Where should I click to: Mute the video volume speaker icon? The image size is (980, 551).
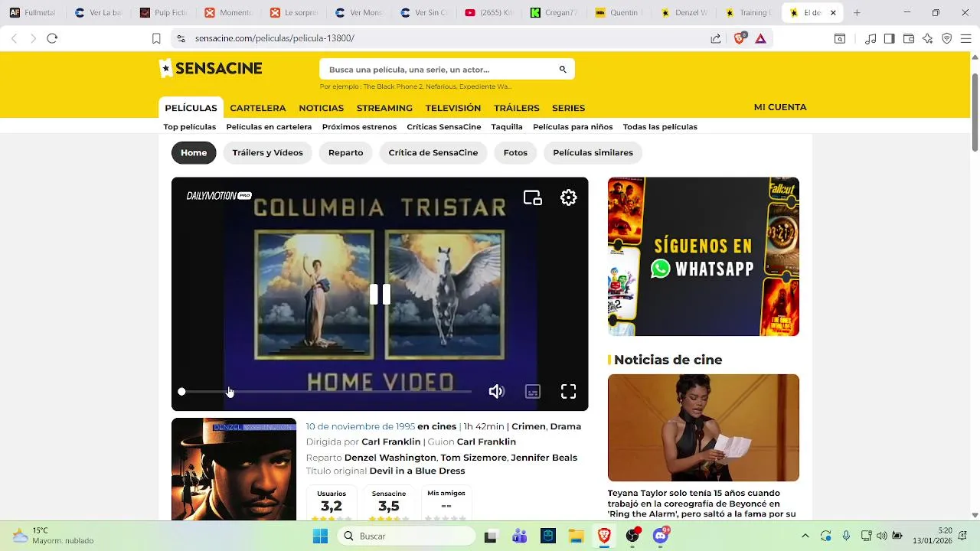point(496,392)
